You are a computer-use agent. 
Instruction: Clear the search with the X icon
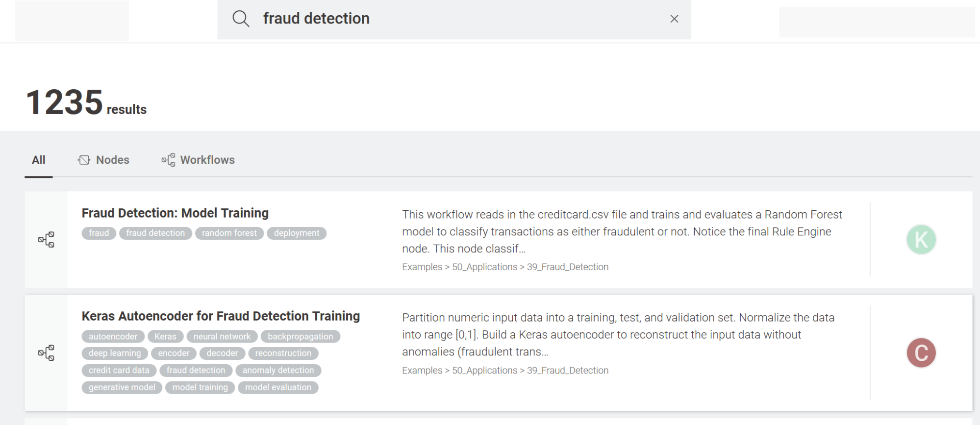(674, 19)
